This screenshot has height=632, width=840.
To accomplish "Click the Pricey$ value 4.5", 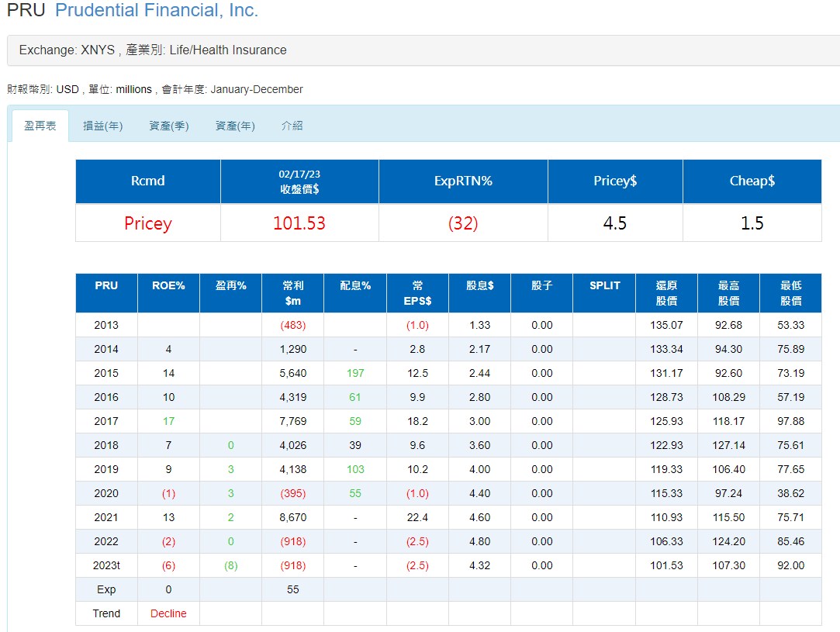I will [x=615, y=223].
